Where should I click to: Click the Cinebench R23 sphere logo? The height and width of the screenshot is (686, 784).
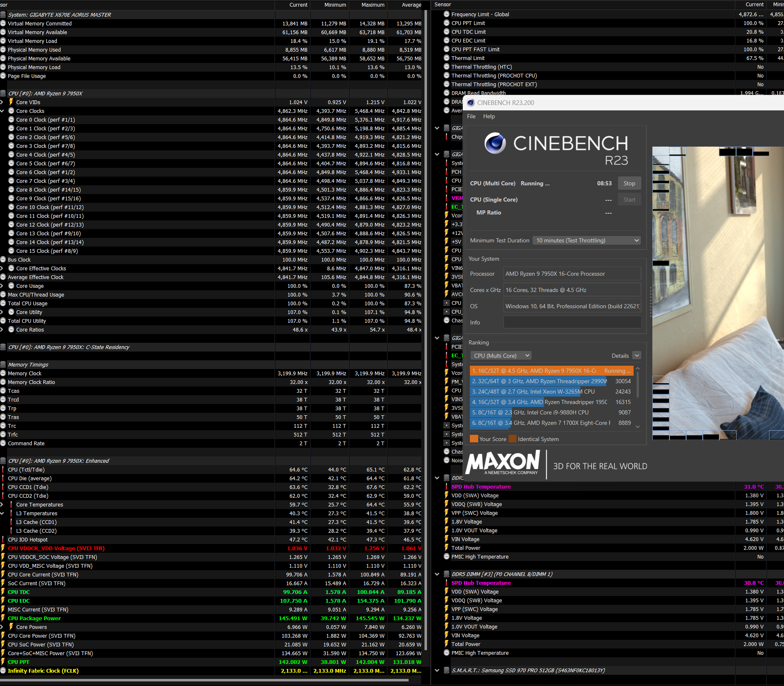click(x=495, y=143)
